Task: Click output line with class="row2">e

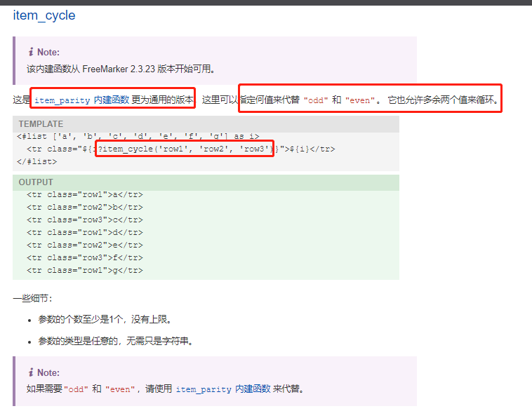Action: pyautogui.click(x=85, y=245)
